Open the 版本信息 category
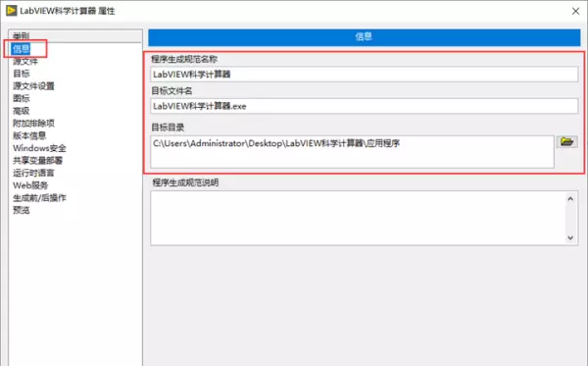The height and width of the screenshot is (366, 588). pyautogui.click(x=29, y=135)
